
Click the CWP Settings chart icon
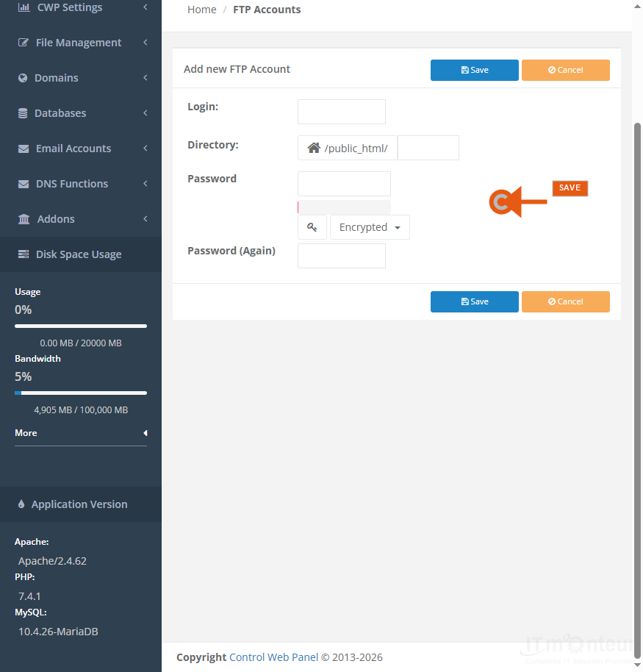[24, 7]
